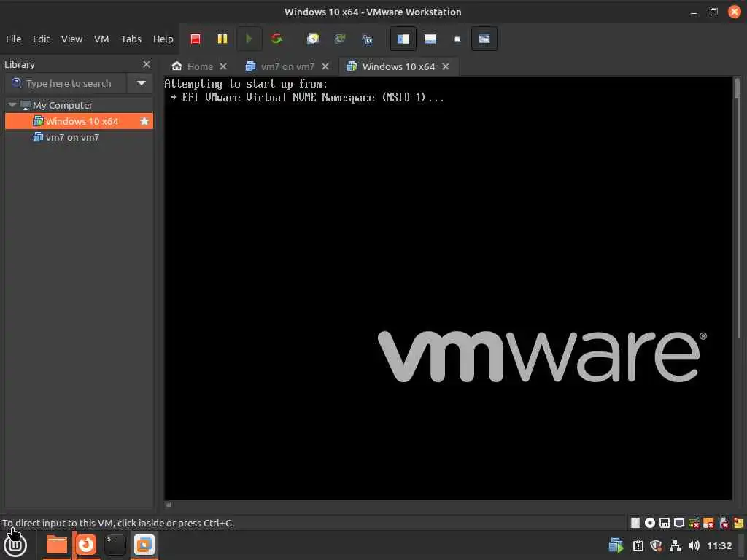Image resolution: width=747 pixels, height=560 pixels.
Task: Click the green network adapter status icon
Action: click(694, 523)
